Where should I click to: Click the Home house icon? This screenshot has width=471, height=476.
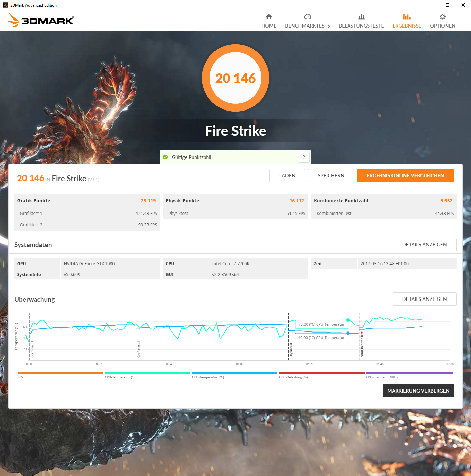(269, 17)
